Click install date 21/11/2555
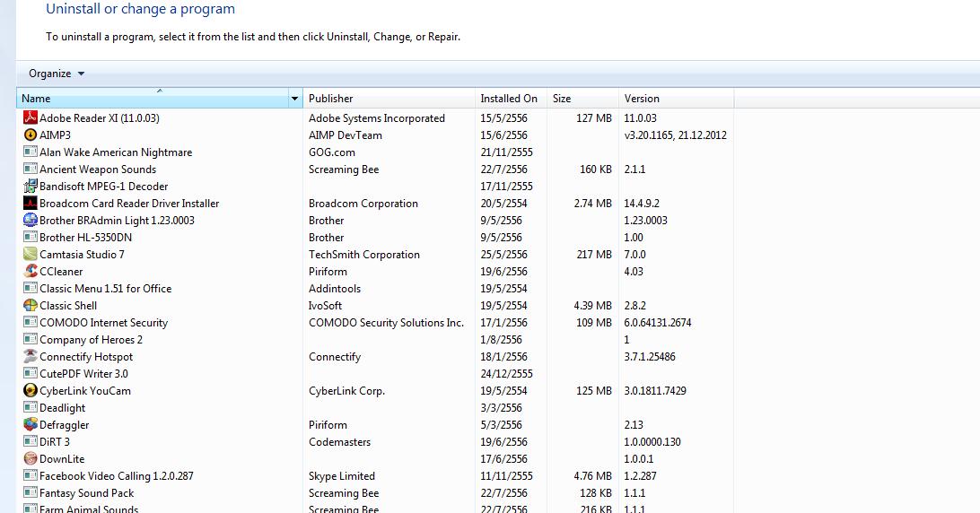The image size is (980, 513). (x=507, y=152)
